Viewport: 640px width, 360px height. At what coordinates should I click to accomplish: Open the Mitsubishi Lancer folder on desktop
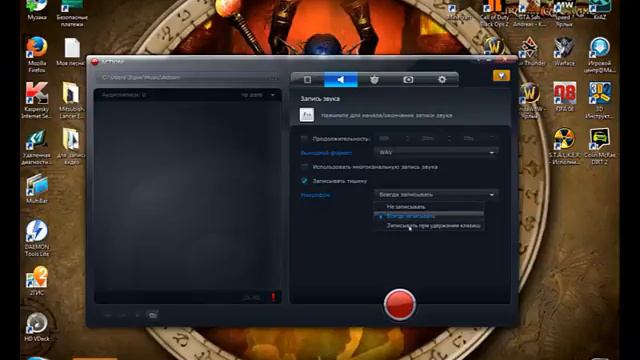point(71,100)
